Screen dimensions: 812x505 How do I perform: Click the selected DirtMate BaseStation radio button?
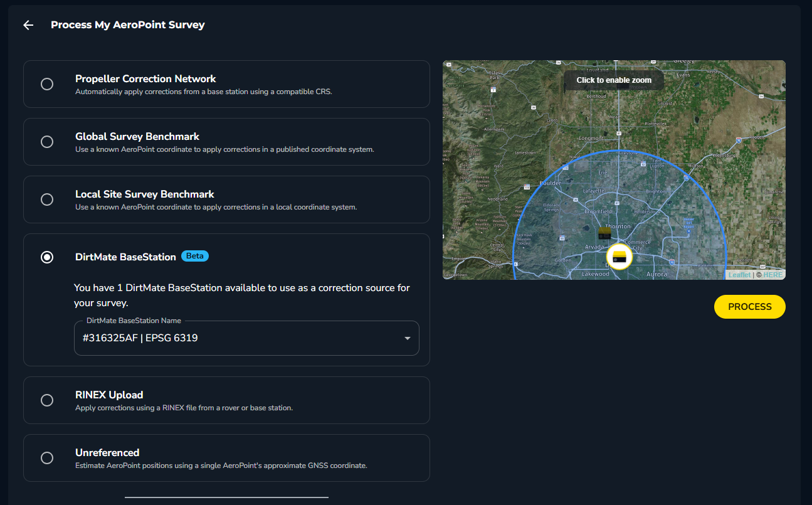47,257
